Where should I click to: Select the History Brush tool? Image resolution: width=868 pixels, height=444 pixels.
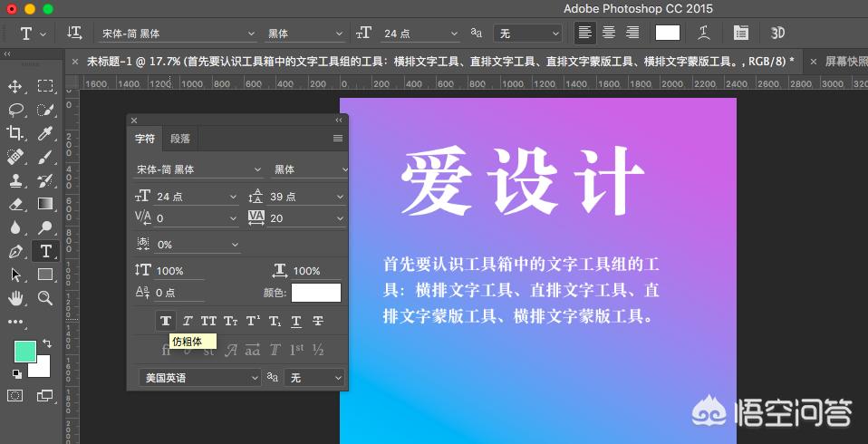point(44,180)
